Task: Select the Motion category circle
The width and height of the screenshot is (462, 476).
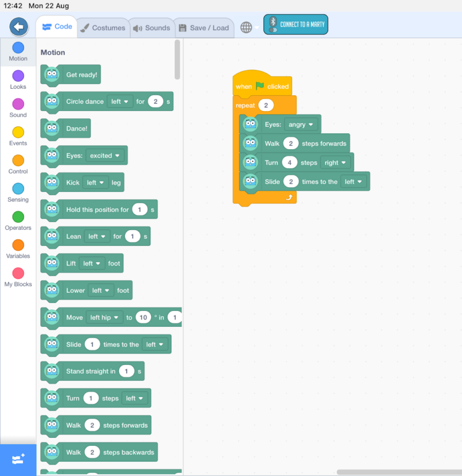Action: click(18, 48)
